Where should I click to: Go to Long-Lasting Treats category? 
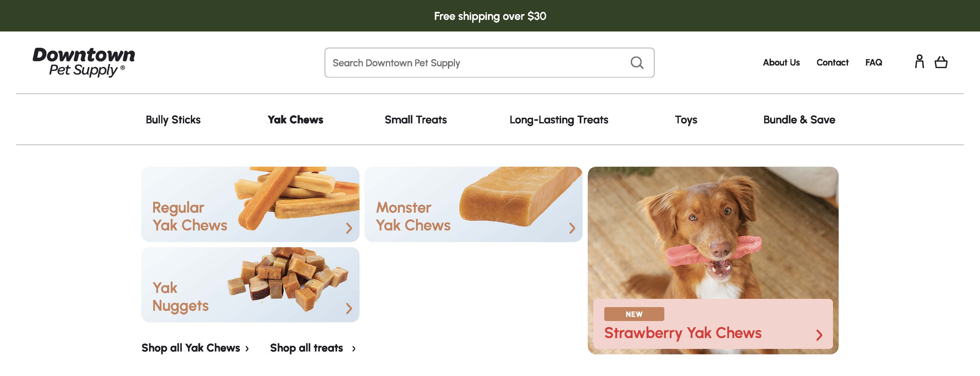pos(559,119)
